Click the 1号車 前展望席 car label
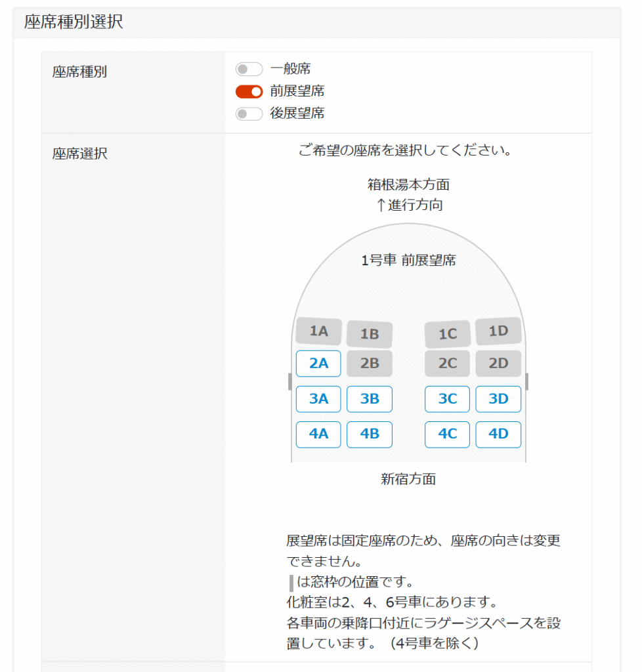The image size is (642, 672). 408,261
